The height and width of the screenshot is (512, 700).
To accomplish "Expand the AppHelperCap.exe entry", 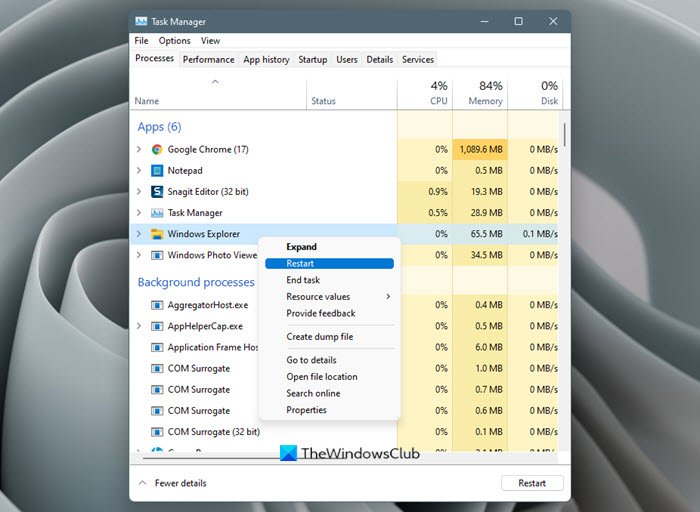I will pyautogui.click(x=139, y=326).
